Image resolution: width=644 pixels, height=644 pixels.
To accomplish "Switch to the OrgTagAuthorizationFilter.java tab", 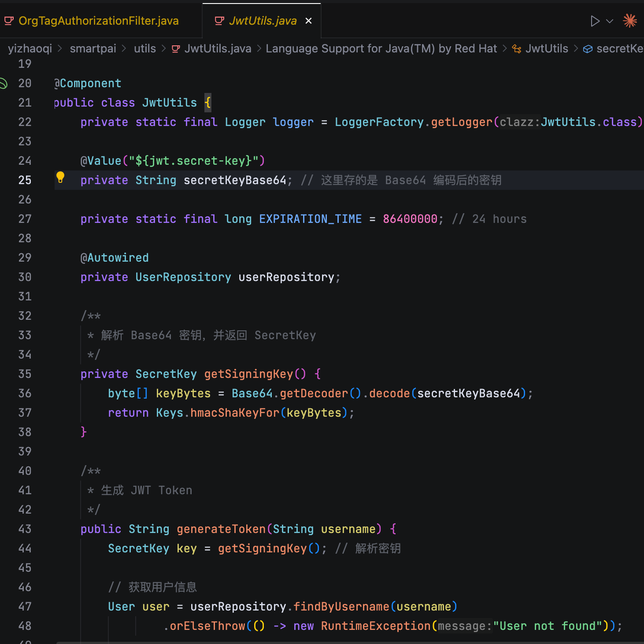I will click(x=98, y=21).
